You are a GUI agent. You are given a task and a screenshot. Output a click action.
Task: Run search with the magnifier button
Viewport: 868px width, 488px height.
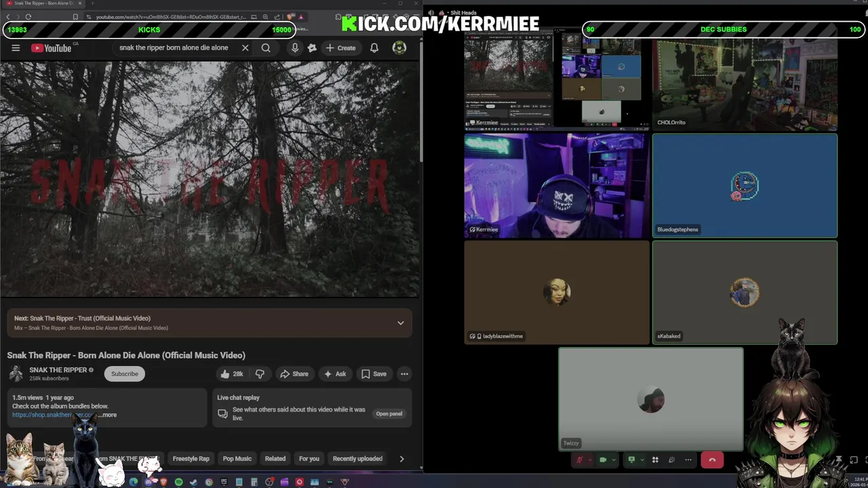tap(266, 48)
